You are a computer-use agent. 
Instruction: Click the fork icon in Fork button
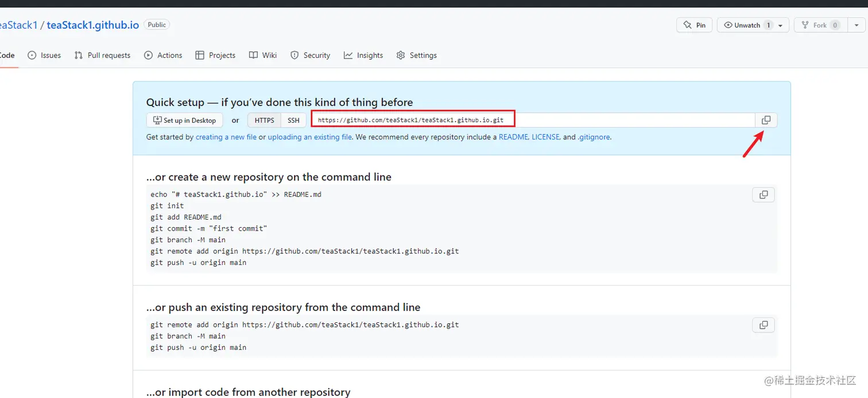tap(805, 25)
